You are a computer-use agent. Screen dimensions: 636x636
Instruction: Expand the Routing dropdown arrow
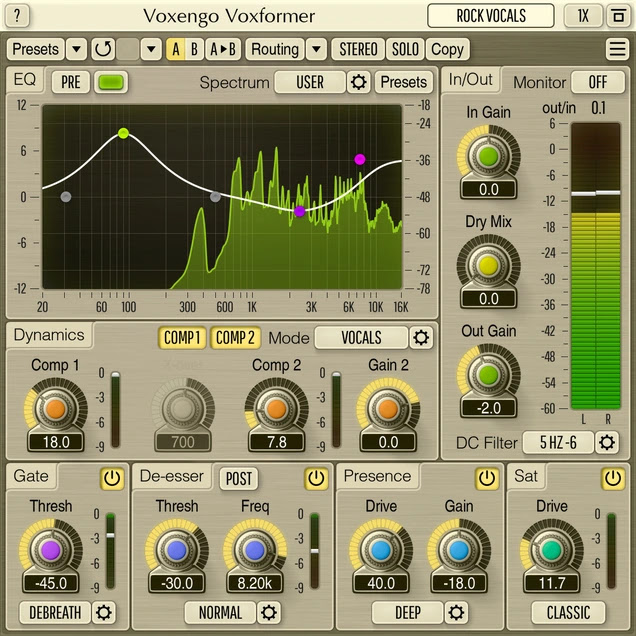click(x=316, y=49)
